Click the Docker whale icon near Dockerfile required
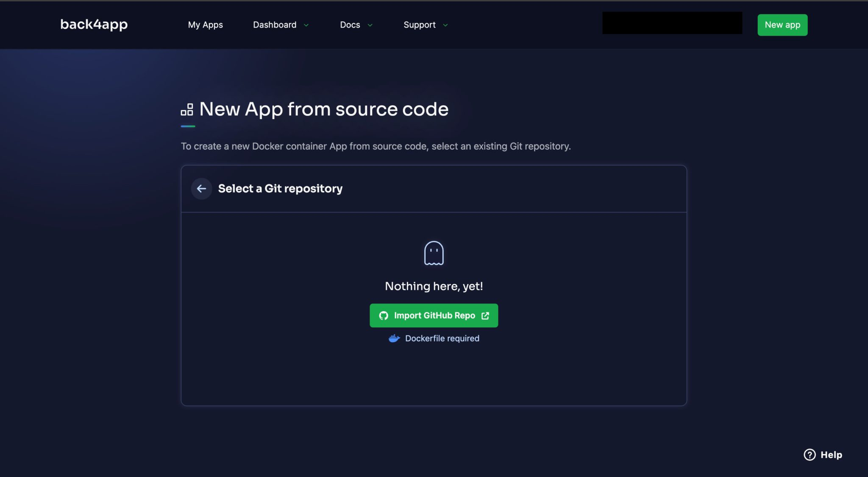 (394, 338)
